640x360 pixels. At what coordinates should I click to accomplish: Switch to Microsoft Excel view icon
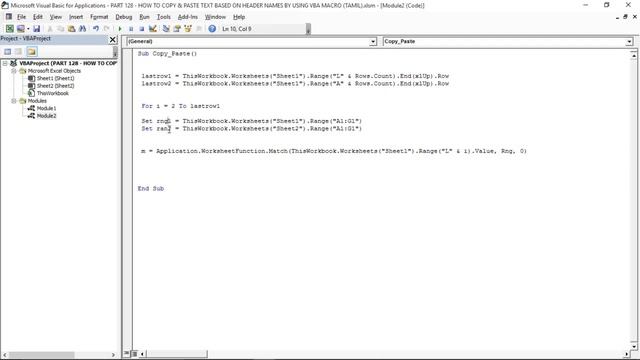click(9, 29)
